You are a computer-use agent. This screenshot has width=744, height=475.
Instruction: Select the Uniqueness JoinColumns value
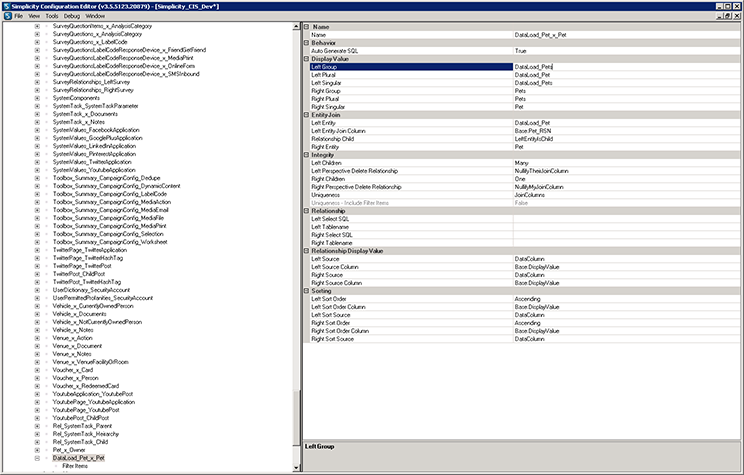point(530,195)
